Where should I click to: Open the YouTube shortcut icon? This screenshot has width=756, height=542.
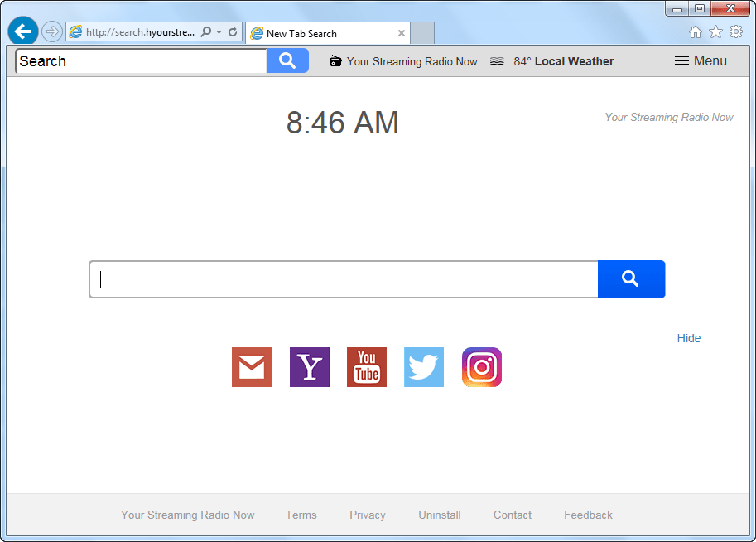pos(367,367)
